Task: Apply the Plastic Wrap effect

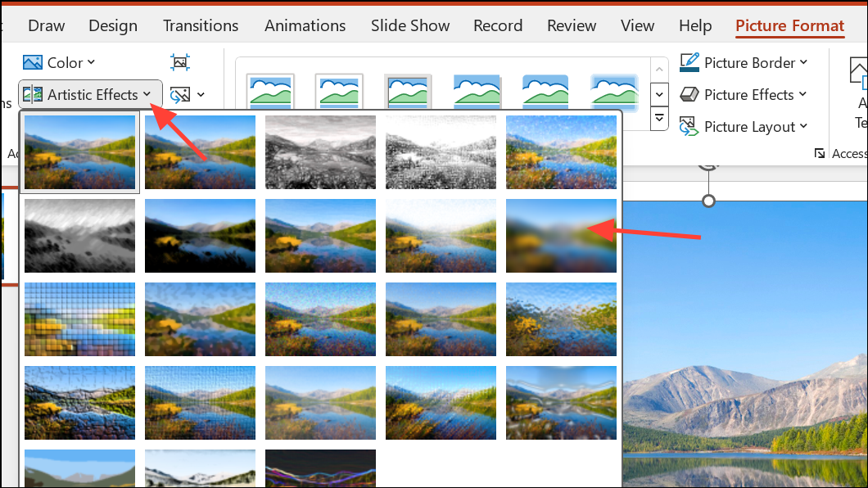Action: [561, 403]
